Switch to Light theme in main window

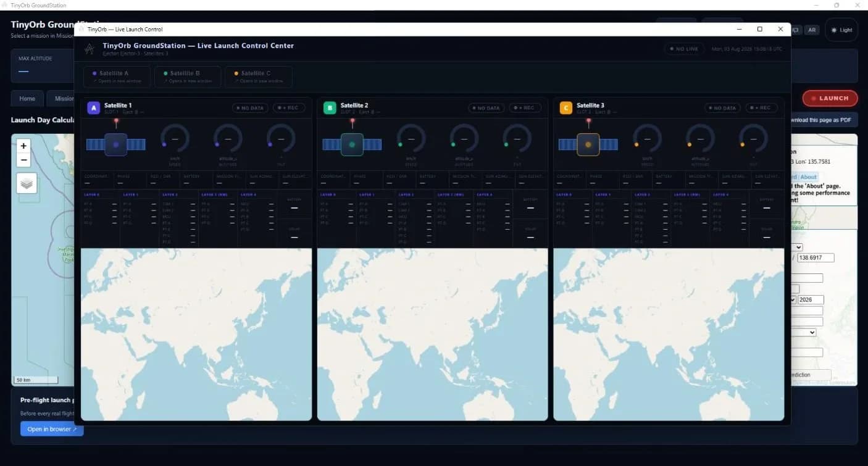(841, 30)
